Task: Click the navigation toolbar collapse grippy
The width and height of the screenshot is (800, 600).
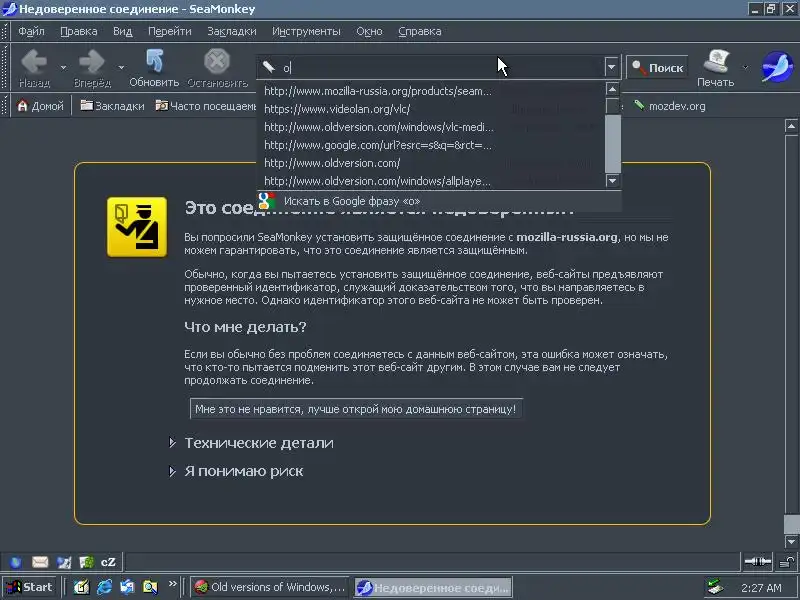Action: (x=5, y=67)
